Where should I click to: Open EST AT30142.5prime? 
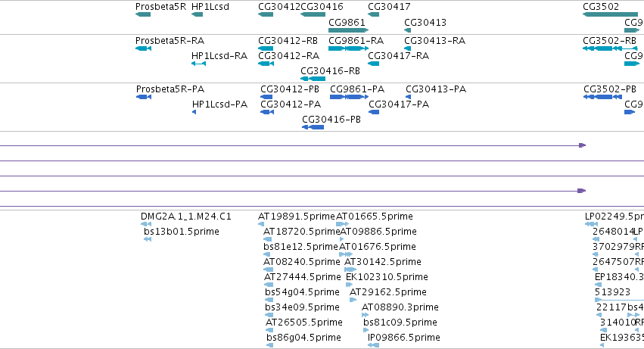coord(383,262)
